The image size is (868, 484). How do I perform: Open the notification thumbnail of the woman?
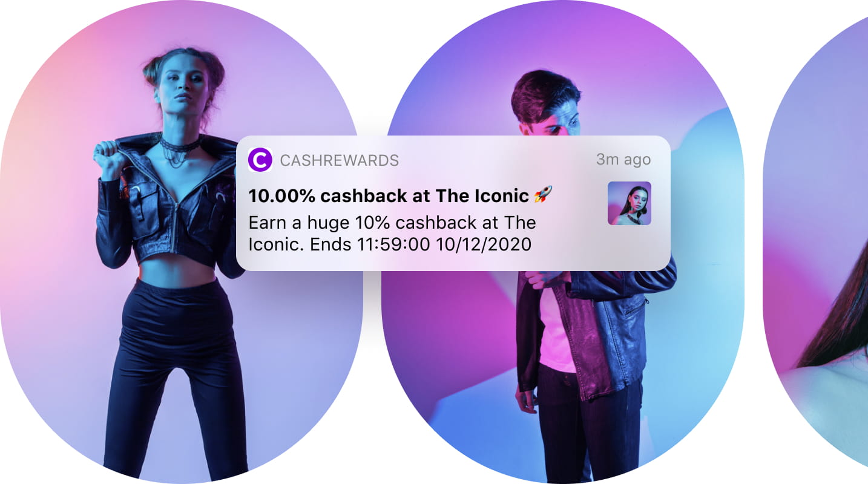coord(630,203)
